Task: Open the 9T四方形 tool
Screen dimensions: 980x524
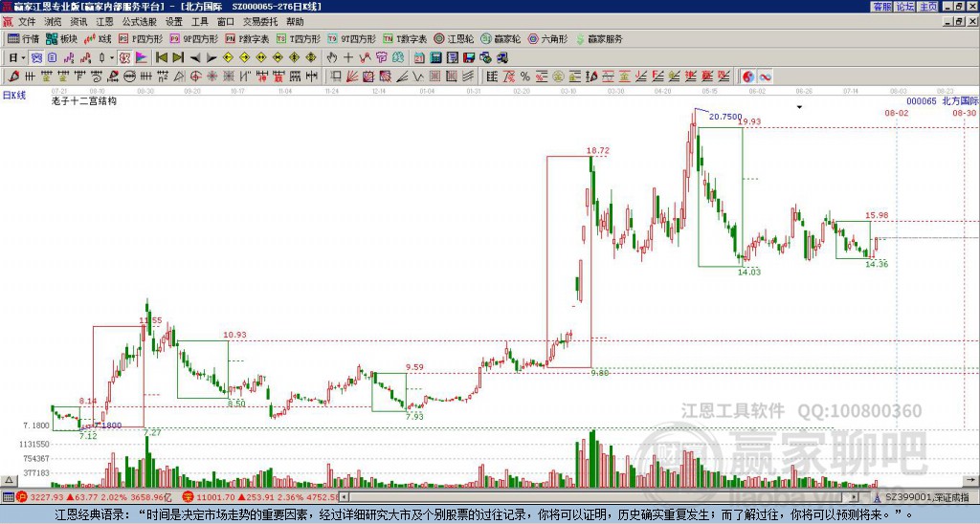Action: (x=351, y=38)
